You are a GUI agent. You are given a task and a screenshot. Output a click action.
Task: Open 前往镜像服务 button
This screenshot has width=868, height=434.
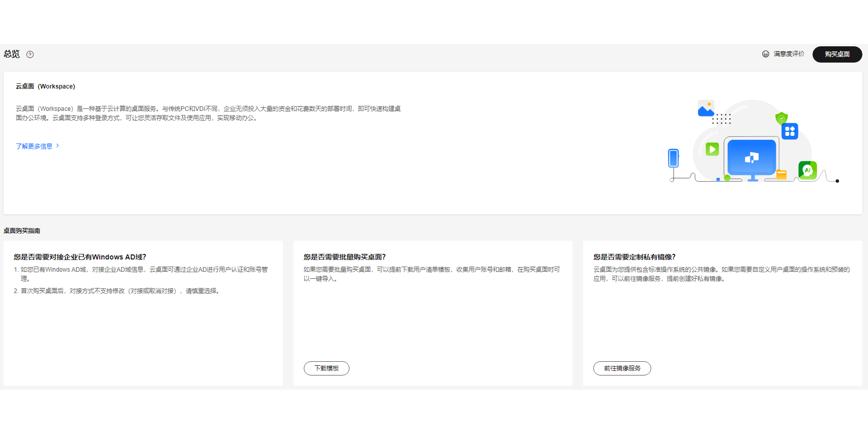(622, 368)
